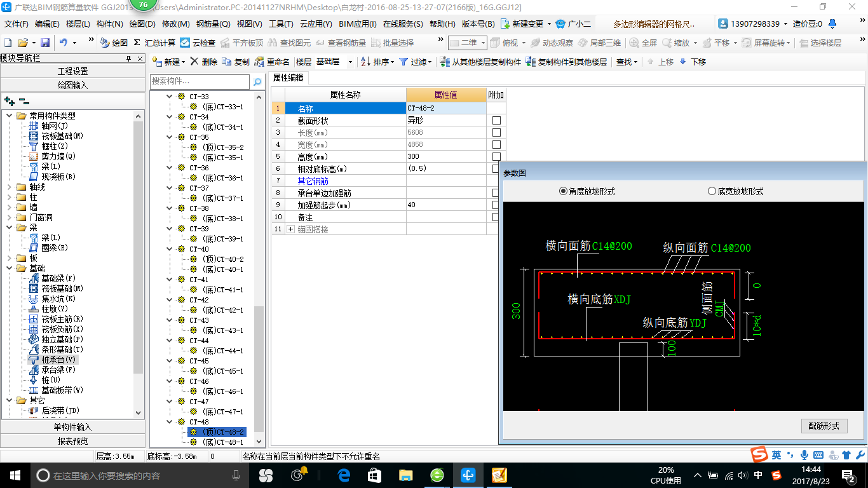Check 附加 box for 高度 row
Viewport: 868px width, 488px height.
point(496,156)
